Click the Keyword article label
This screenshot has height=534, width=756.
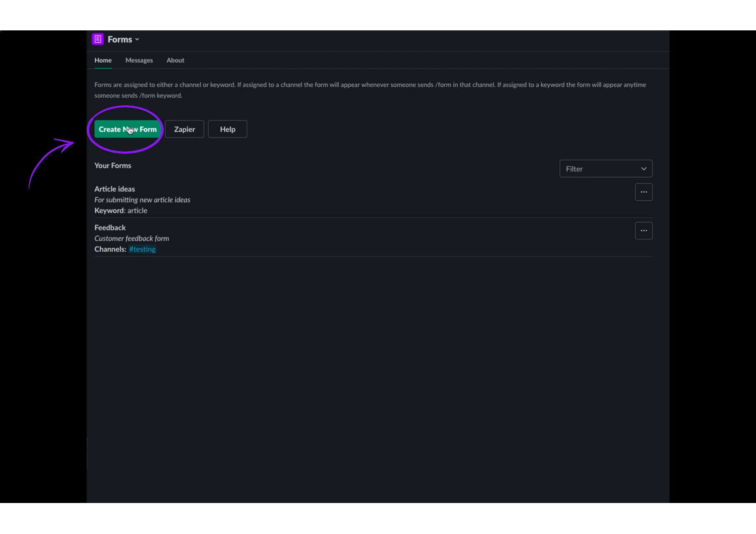[x=121, y=211]
